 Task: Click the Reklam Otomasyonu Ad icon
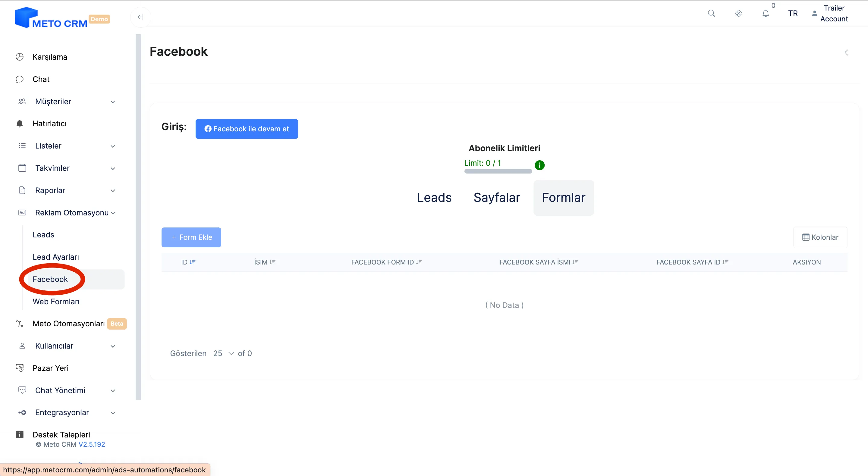tap(22, 213)
